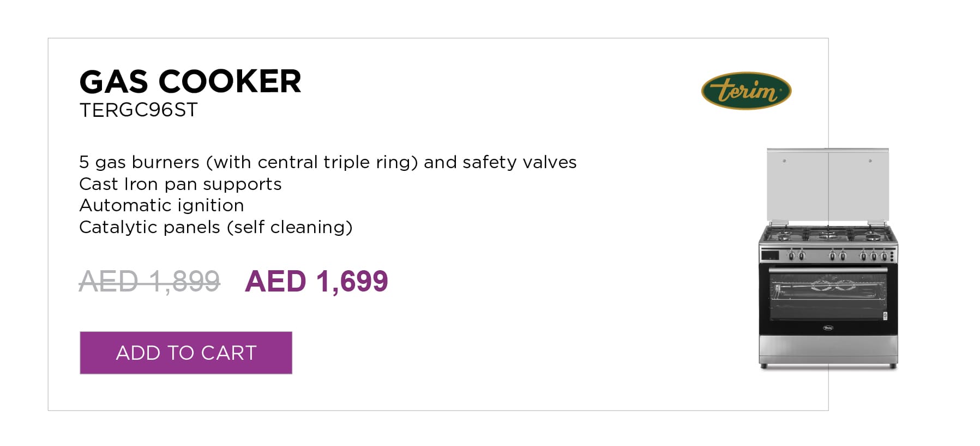
Task: Click the digital timer display on the cooker
Action: click(770, 255)
